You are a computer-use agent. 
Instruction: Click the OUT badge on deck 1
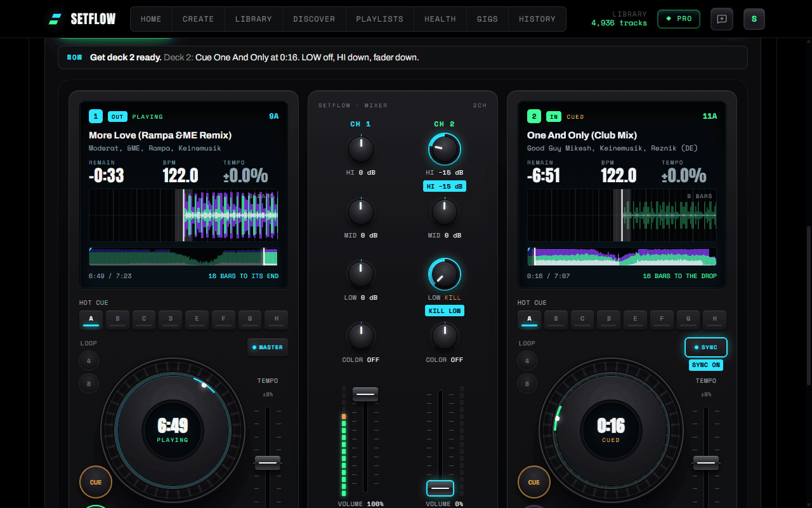117,117
